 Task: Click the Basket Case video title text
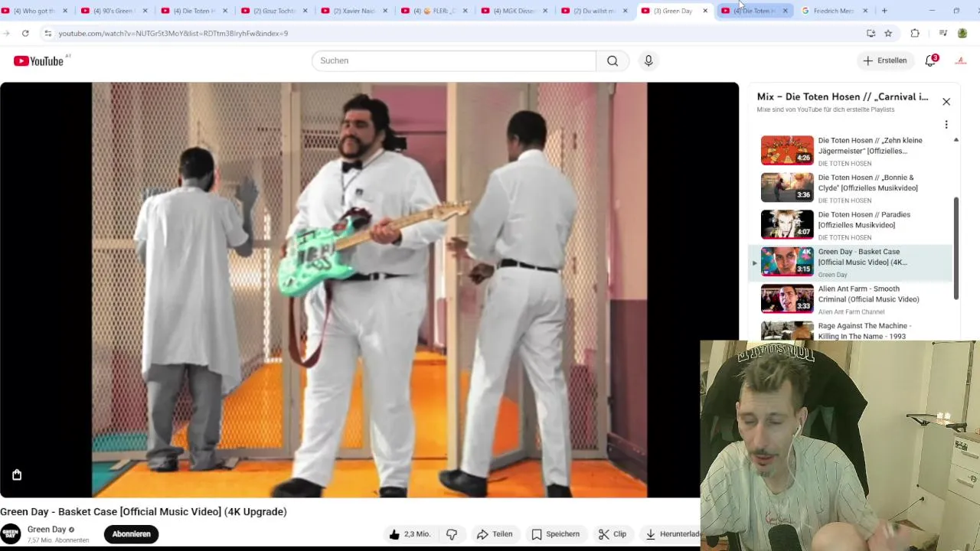click(144, 512)
